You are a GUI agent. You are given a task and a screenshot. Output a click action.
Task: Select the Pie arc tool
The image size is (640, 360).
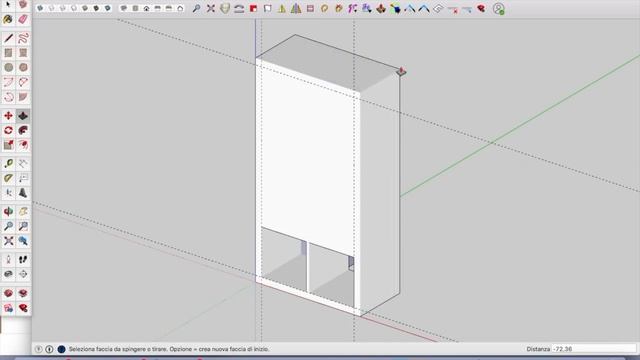(x=23, y=97)
